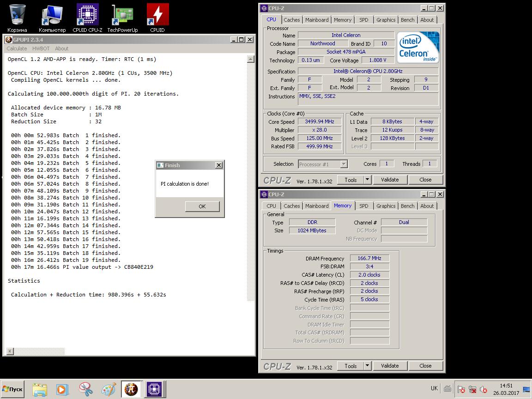532x399 pixels.
Task: Click the network error tray icon
Action: [x=472, y=389]
